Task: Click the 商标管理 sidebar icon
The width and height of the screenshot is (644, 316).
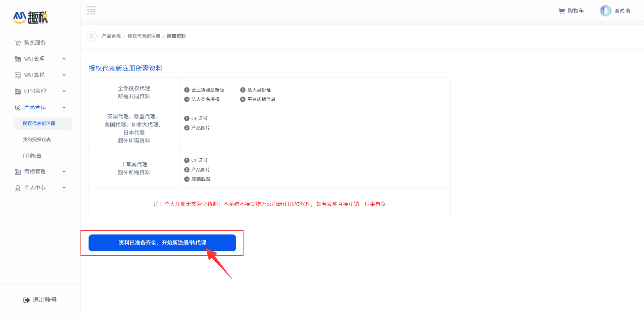Action: (18, 172)
